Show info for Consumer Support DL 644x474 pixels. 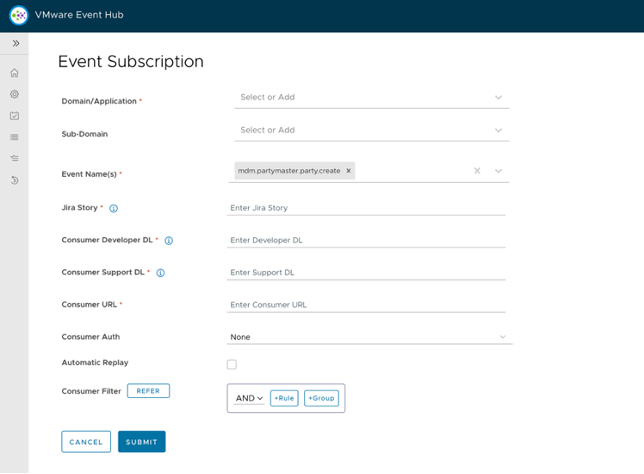(161, 272)
